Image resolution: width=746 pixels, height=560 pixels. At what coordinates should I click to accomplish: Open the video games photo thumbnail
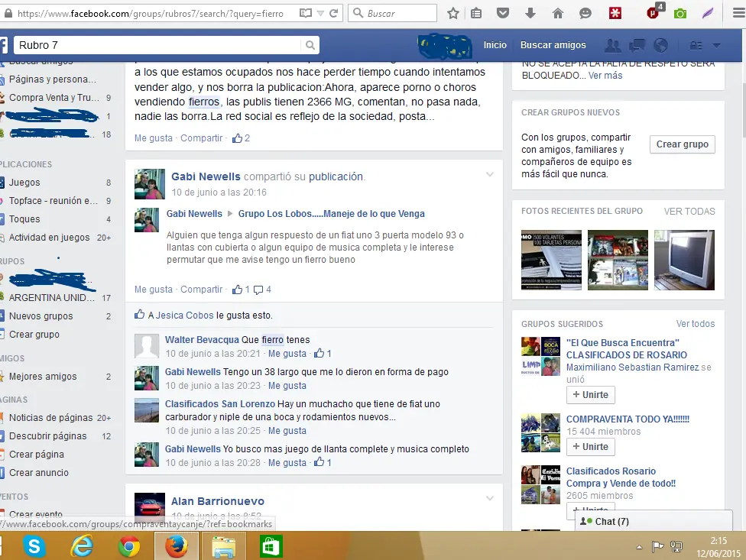(x=618, y=260)
